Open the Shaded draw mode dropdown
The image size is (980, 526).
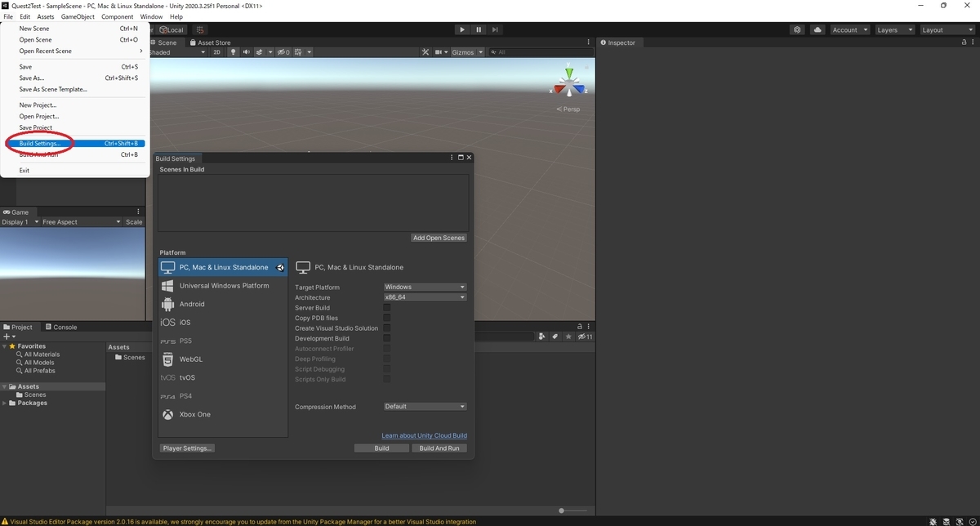click(177, 52)
